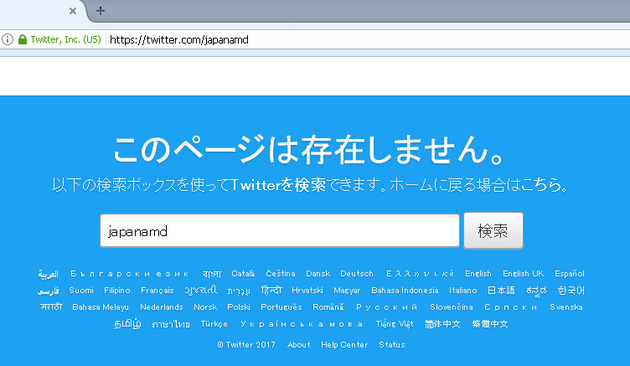Click the heading このページは存在しません。

(309, 149)
